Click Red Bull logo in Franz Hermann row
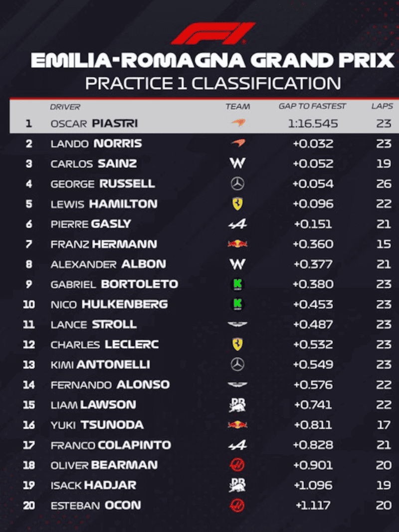Screen dimensions: 399x532 pyautogui.click(x=237, y=244)
